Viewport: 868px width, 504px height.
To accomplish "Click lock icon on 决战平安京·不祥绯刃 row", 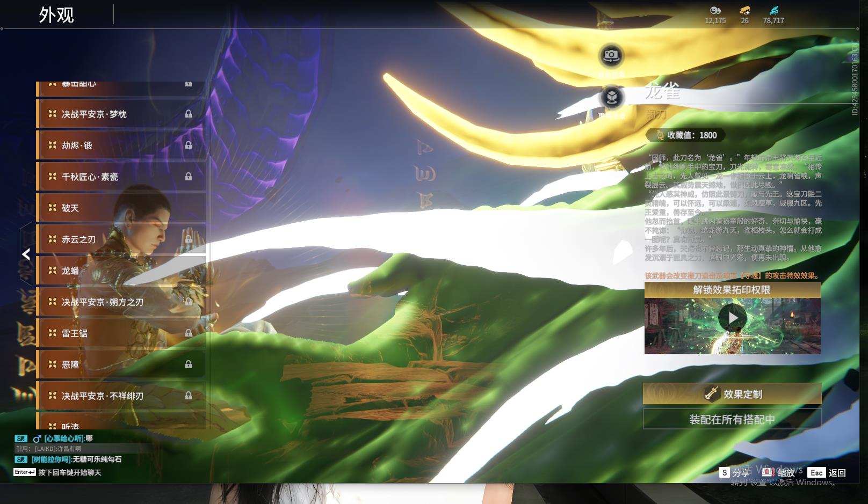I will [189, 396].
